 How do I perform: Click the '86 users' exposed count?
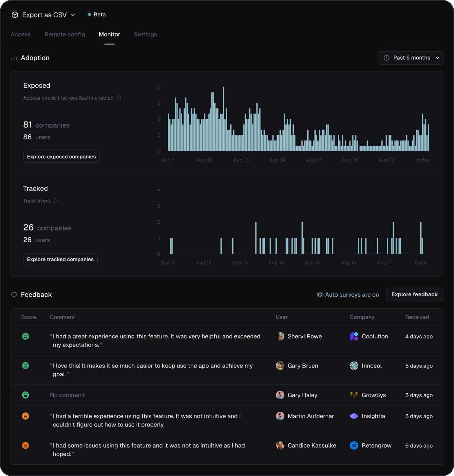tap(37, 137)
